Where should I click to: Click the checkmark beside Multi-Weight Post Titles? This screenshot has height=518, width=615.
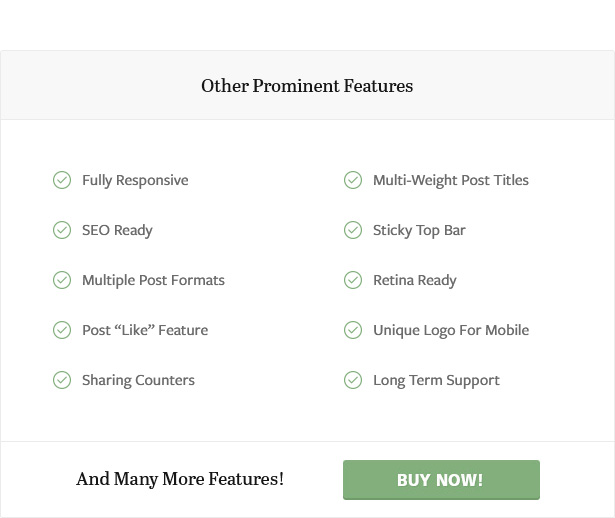(353, 180)
